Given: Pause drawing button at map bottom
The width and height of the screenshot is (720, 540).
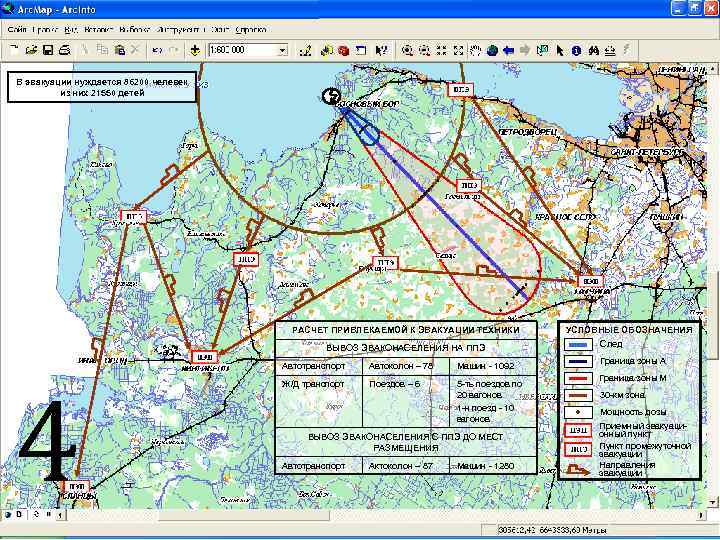Looking at the screenshot, I should coord(49,515).
